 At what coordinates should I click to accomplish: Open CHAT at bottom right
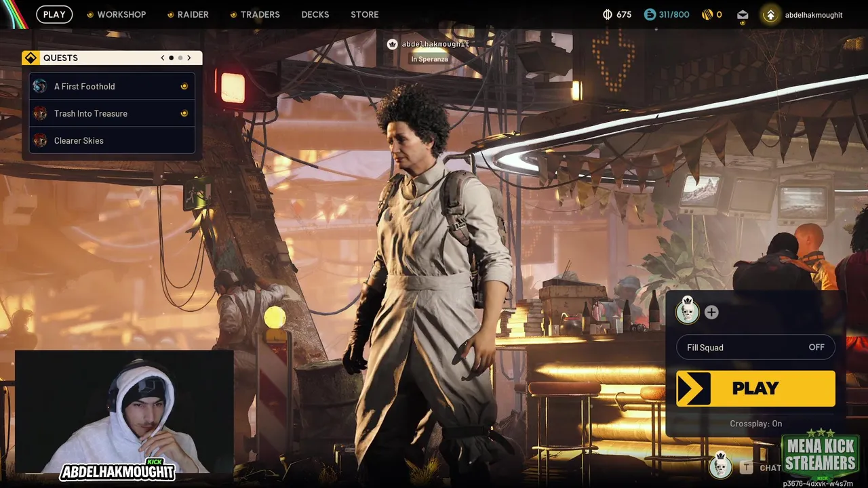pyautogui.click(x=770, y=468)
